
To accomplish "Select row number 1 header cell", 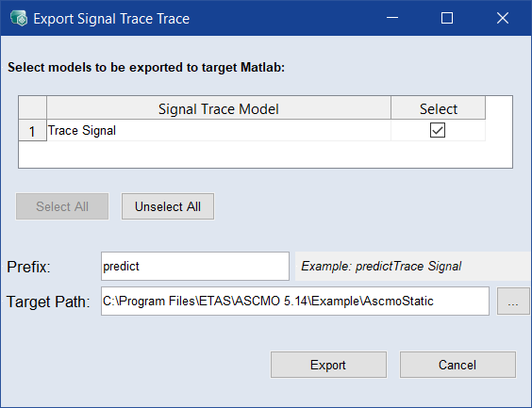I will coord(32,130).
